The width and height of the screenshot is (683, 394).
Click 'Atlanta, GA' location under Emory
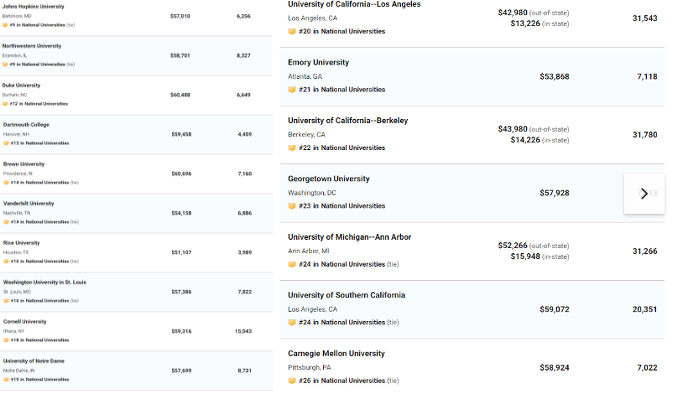tap(305, 77)
